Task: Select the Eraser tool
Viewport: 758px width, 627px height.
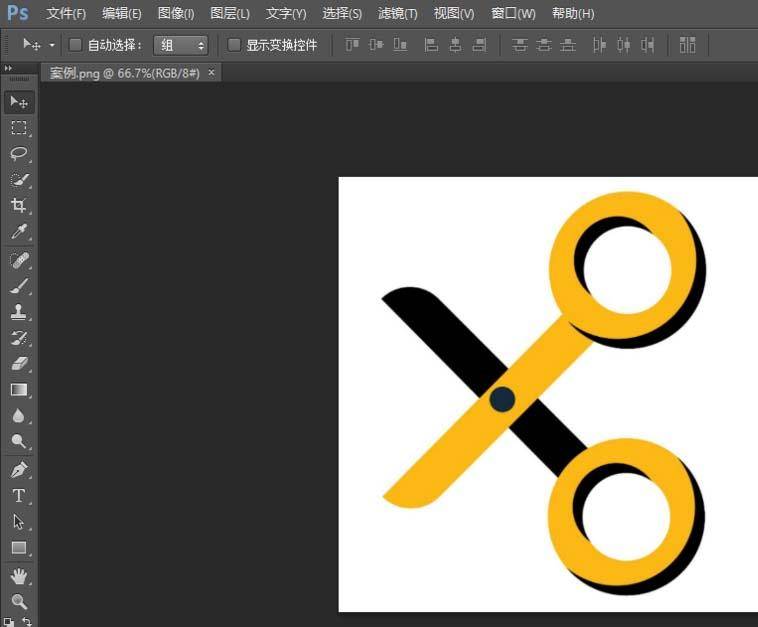Action: pyautogui.click(x=19, y=364)
